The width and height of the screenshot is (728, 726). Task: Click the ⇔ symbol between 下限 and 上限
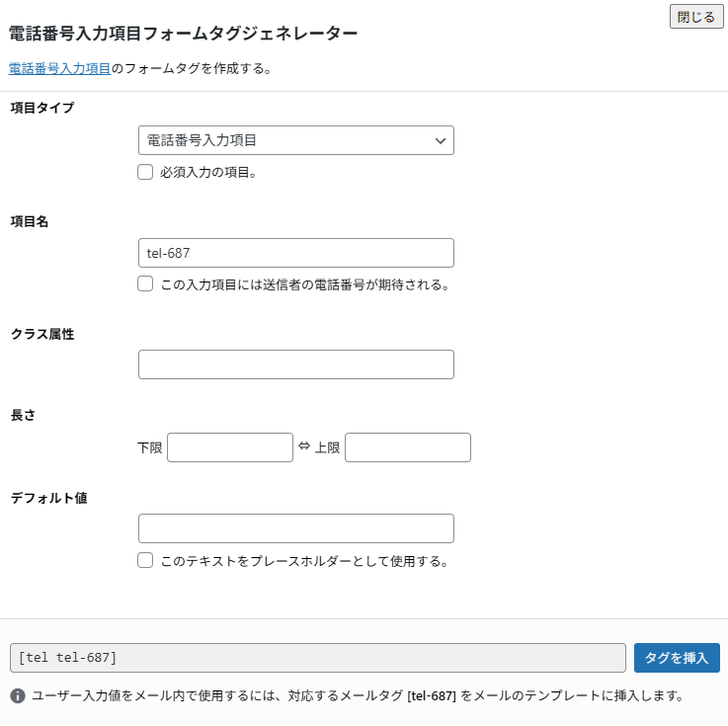[303, 446]
